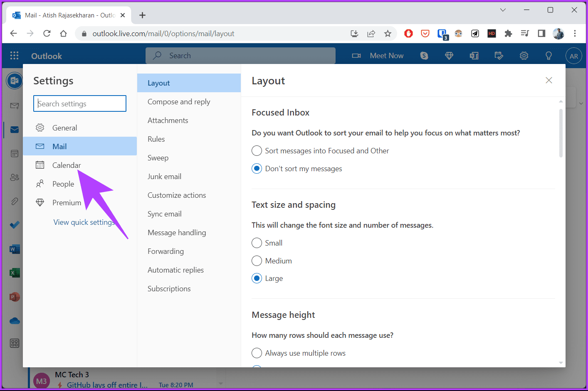
Task: Reload the browser page
Action: pos(47,33)
